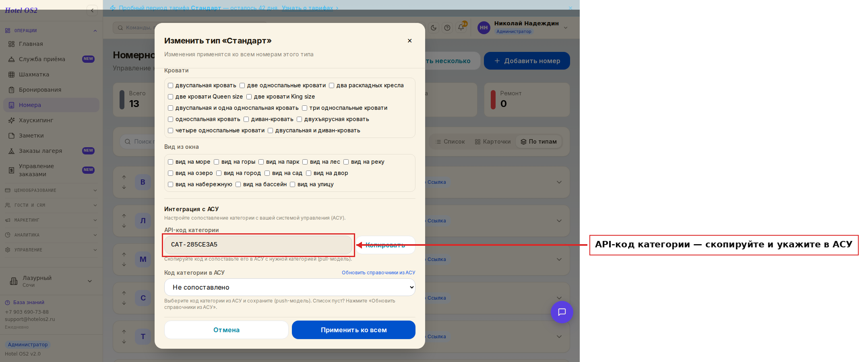The width and height of the screenshot is (868, 362).
Task: Click Hotel OS2 logo
Action: point(21,10)
